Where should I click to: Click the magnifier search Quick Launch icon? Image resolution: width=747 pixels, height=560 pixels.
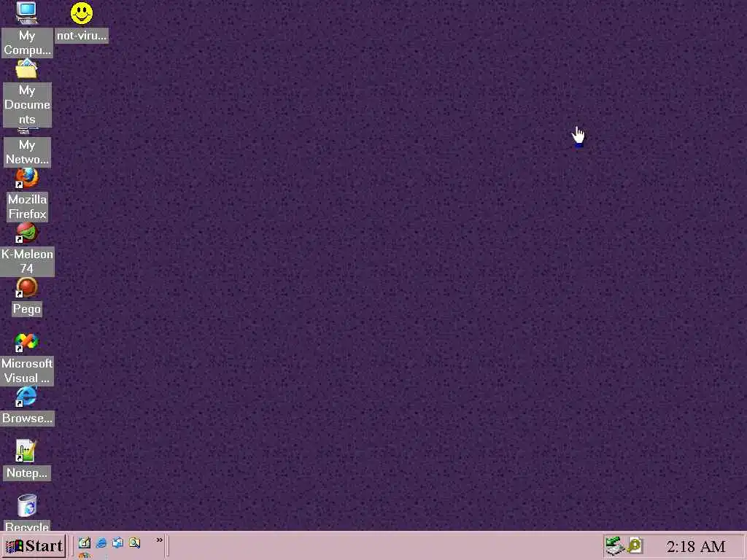[x=134, y=542]
